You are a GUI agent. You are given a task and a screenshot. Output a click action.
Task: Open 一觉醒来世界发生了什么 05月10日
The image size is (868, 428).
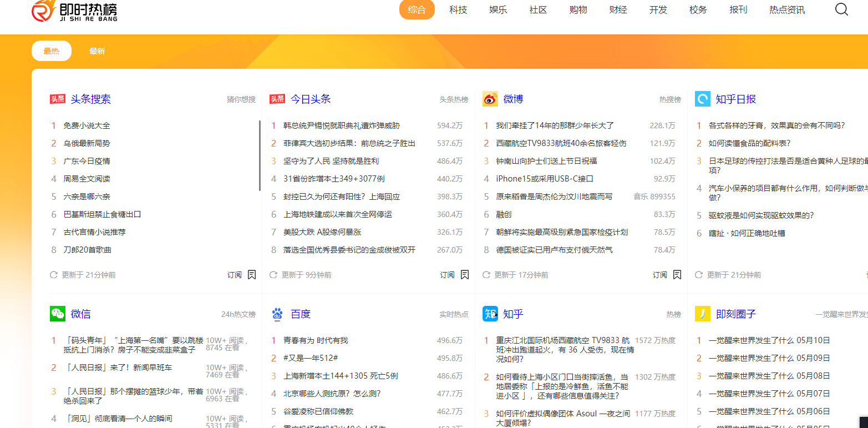point(769,340)
